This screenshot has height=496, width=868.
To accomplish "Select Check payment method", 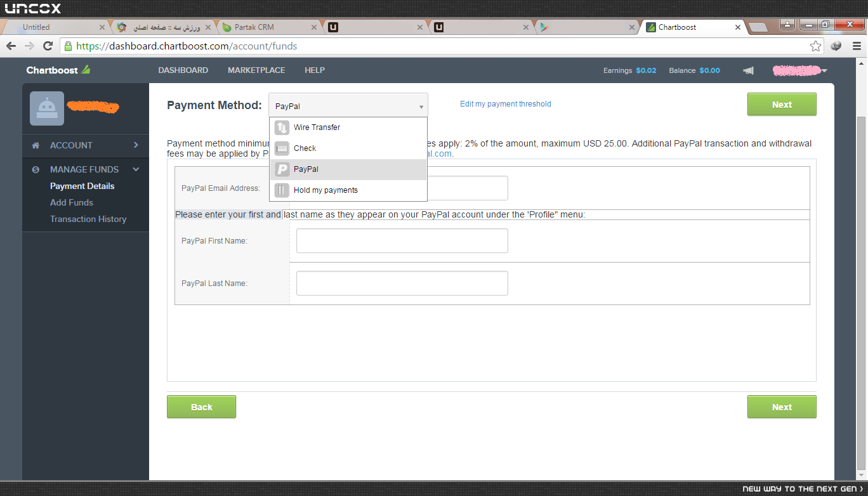I will click(x=348, y=148).
